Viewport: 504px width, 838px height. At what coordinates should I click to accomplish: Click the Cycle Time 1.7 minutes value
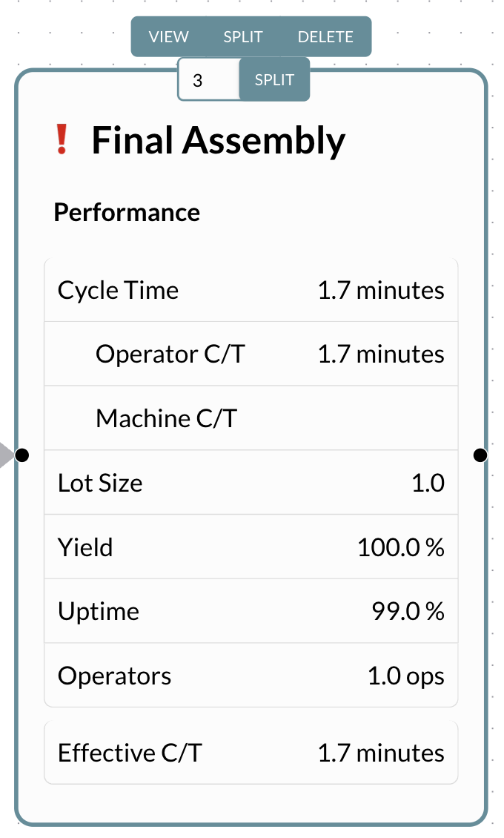[381, 290]
